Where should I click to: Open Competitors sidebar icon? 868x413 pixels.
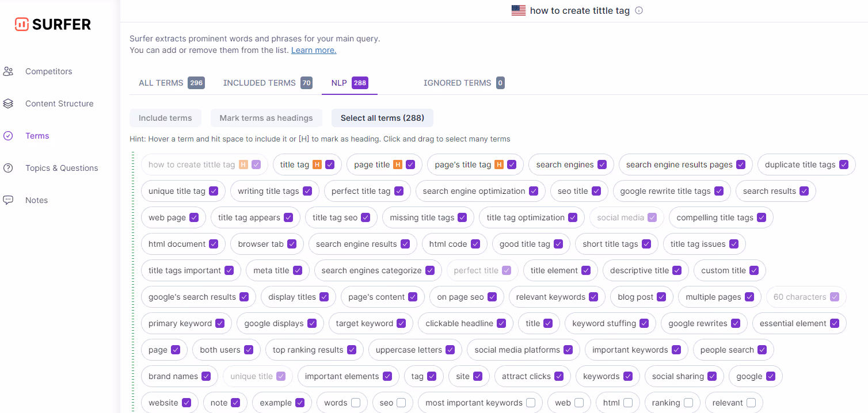point(8,71)
